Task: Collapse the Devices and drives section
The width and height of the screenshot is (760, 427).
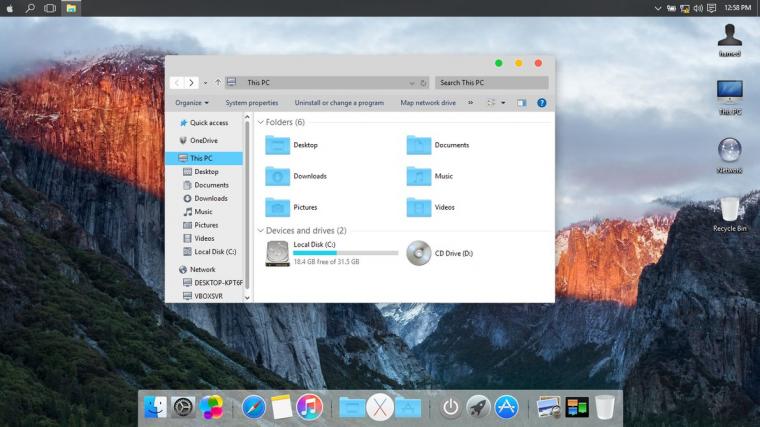Action: pyautogui.click(x=261, y=231)
